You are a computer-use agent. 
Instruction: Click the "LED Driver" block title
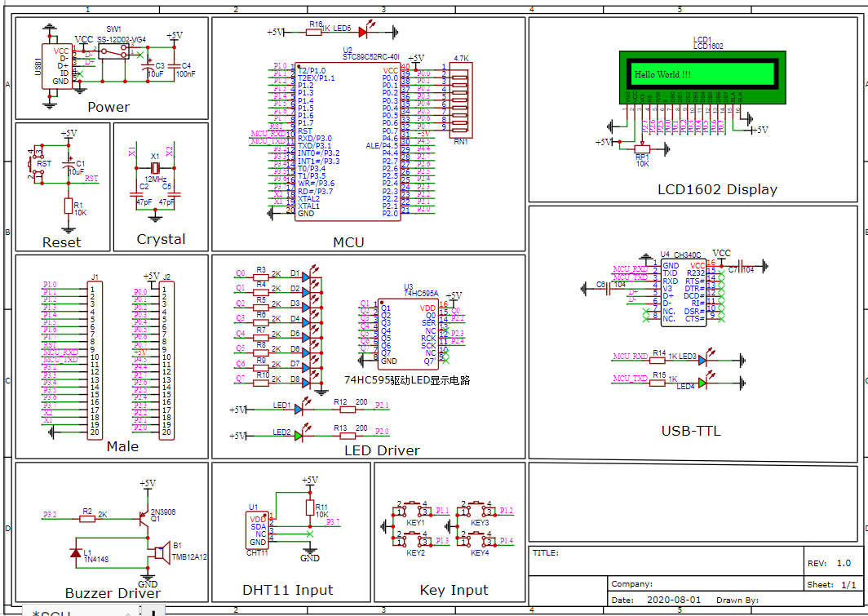click(382, 450)
